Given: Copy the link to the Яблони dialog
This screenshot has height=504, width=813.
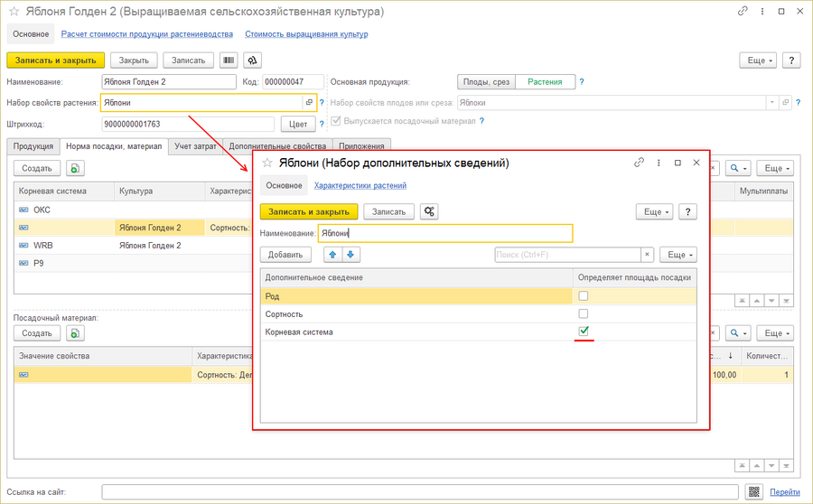Looking at the screenshot, I should click(x=640, y=163).
